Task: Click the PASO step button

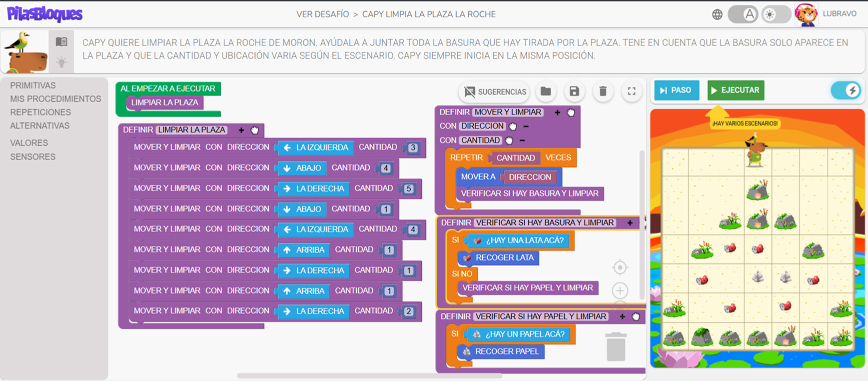Action: (677, 90)
